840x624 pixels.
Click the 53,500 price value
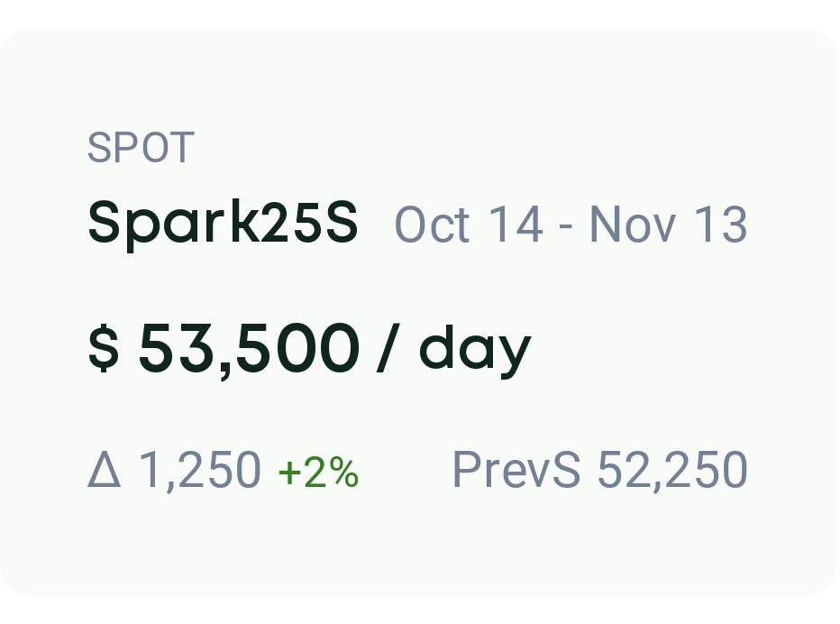249,348
